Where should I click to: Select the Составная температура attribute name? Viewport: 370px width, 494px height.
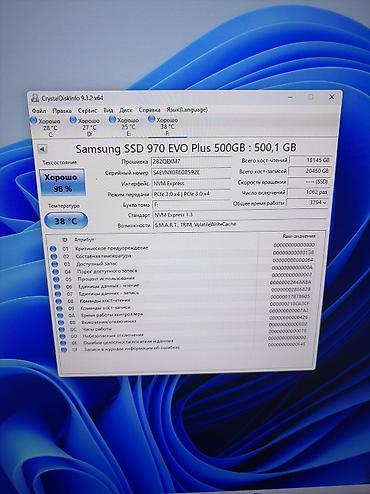click(x=103, y=256)
